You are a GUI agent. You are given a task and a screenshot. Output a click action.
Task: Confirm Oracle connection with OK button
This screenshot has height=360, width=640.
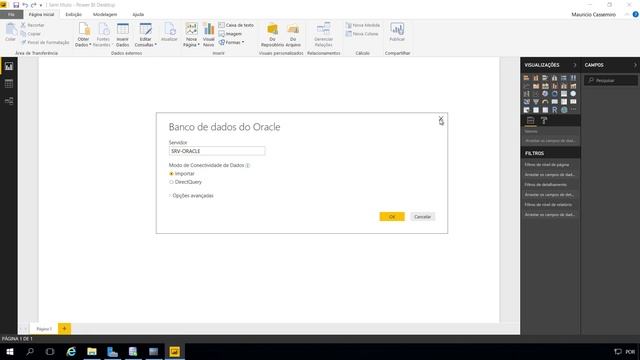[392, 217]
